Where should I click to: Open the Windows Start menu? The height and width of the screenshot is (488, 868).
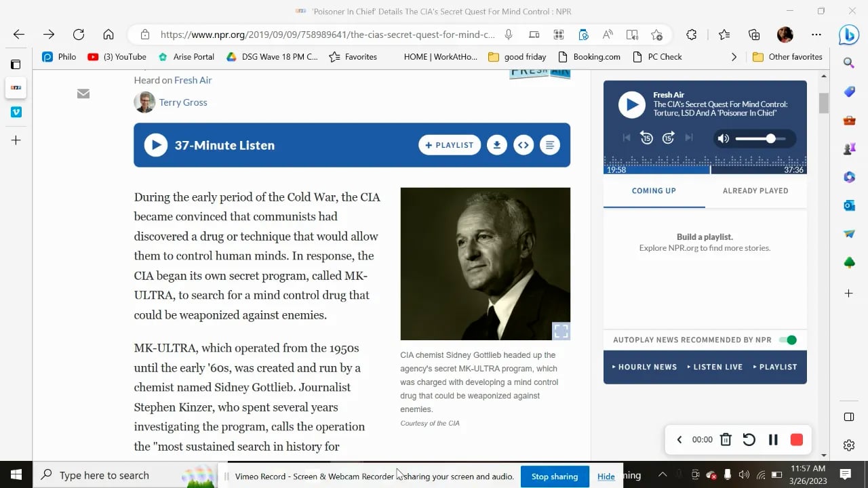(16, 475)
